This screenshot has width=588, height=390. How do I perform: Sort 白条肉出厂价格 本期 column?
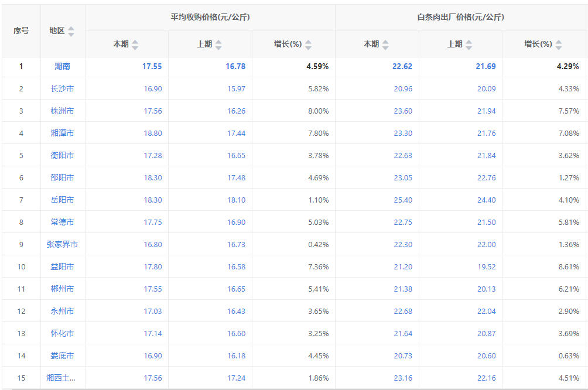[385, 45]
